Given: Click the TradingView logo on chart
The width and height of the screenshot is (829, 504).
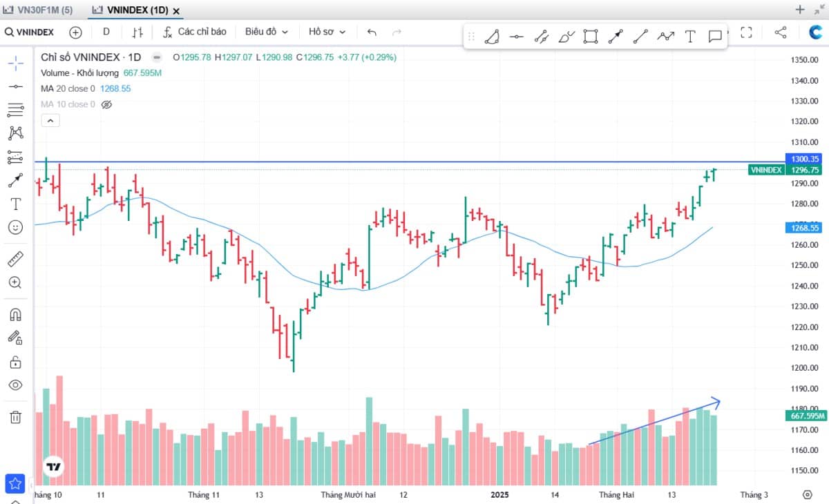Looking at the screenshot, I should [53, 467].
